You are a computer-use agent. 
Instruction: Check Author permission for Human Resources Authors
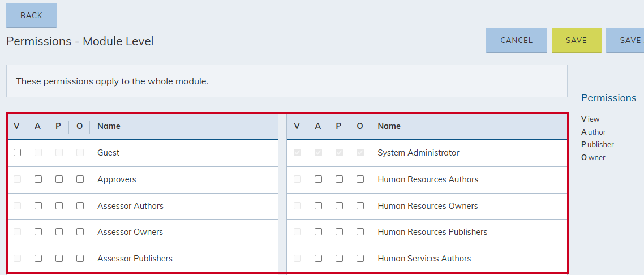coord(318,179)
